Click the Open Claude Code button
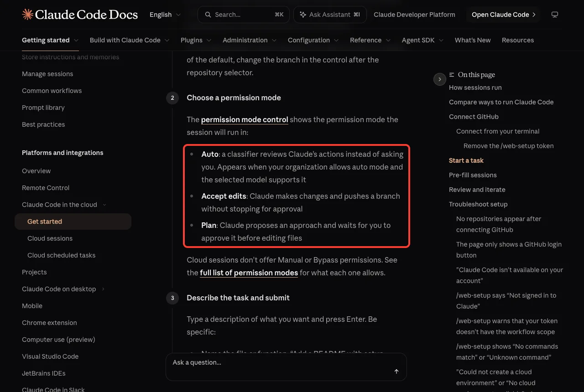Screen dimensions: 584x392 point(504,15)
